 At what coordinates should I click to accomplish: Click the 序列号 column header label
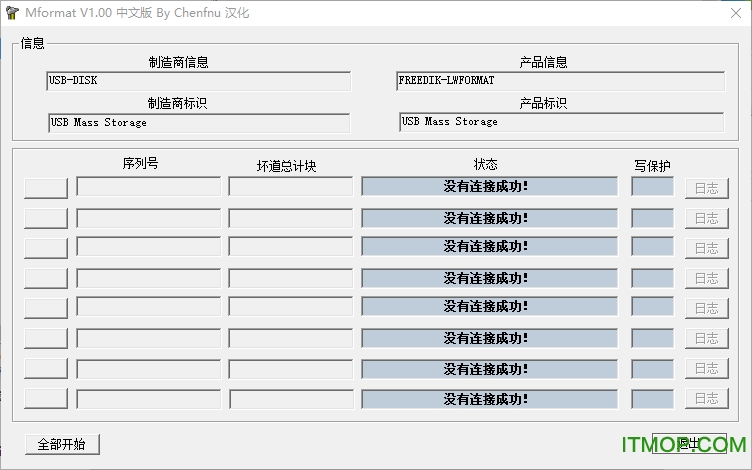click(140, 164)
